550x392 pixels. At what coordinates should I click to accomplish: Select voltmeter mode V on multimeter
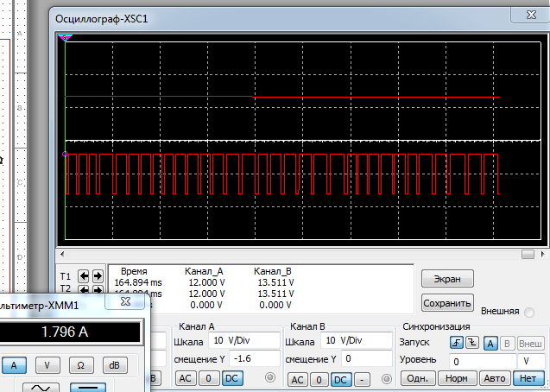[47, 365]
